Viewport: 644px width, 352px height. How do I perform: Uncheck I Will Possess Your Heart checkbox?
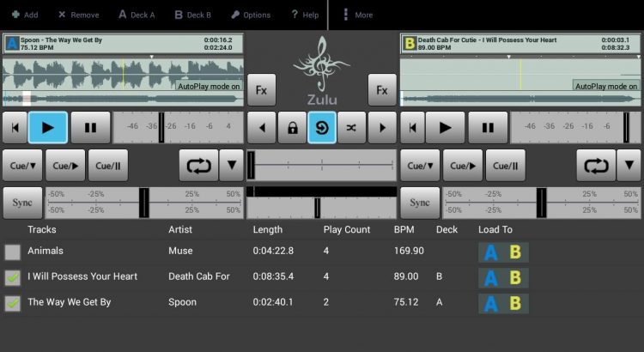pyautogui.click(x=12, y=277)
